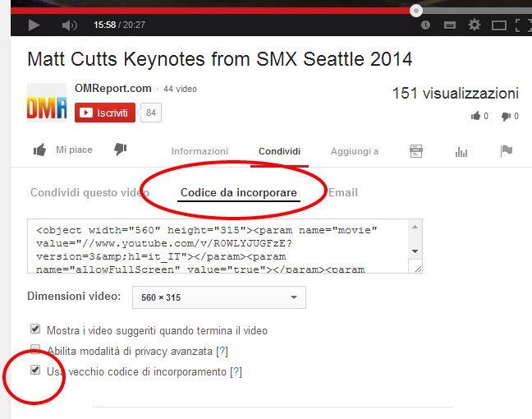
Task: Click the subscriber count 84 badge
Action: click(150, 113)
